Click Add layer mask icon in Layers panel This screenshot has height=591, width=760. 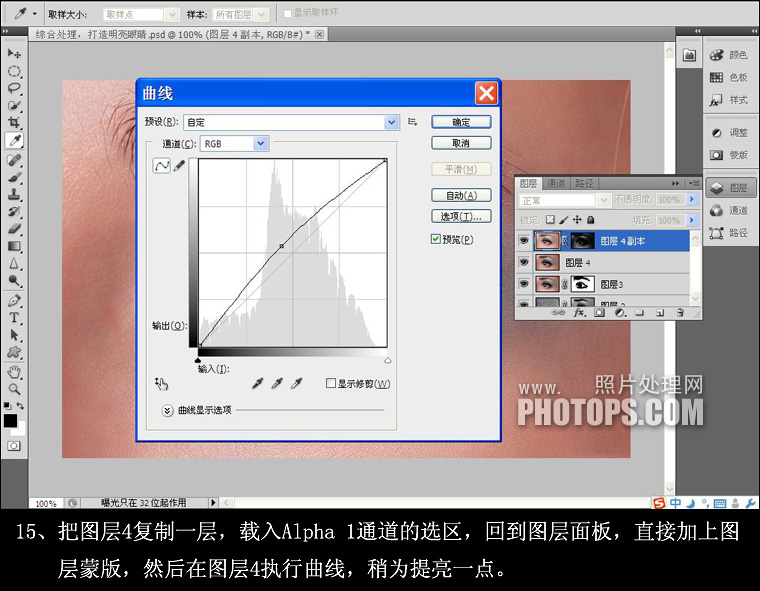pyautogui.click(x=599, y=313)
